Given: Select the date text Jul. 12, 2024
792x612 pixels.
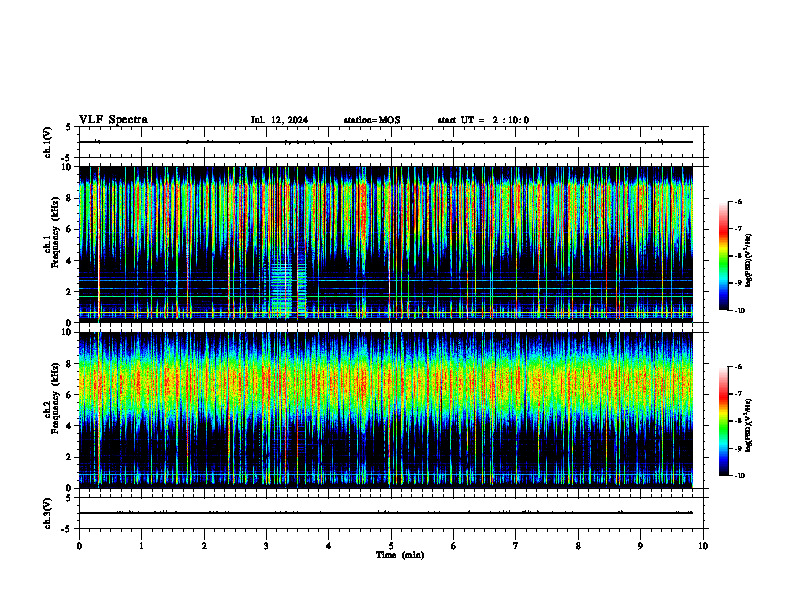Looking at the screenshot, I should (279, 120).
